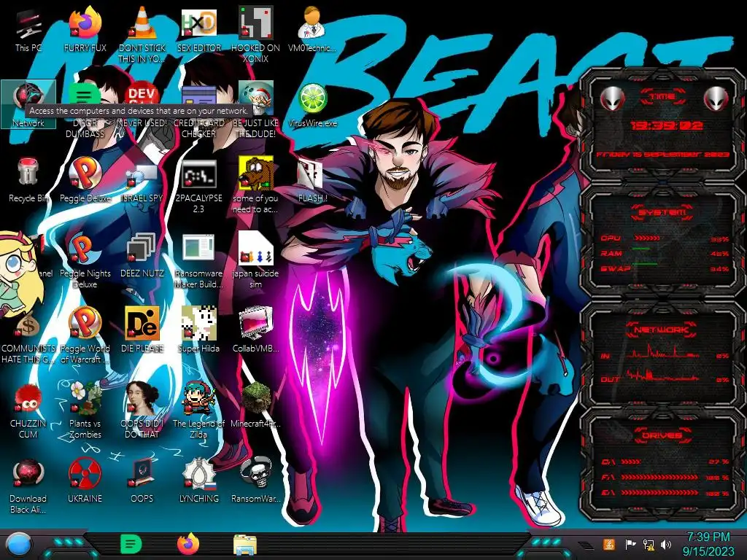Open the Action Center flag tray icon
The width and height of the screenshot is (747, 560).
pos(630,544)
